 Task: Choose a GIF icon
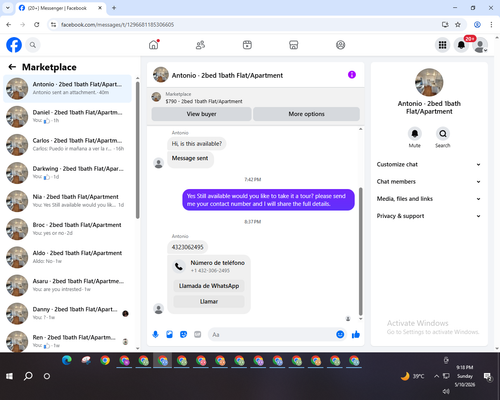(x=198, y=334)
